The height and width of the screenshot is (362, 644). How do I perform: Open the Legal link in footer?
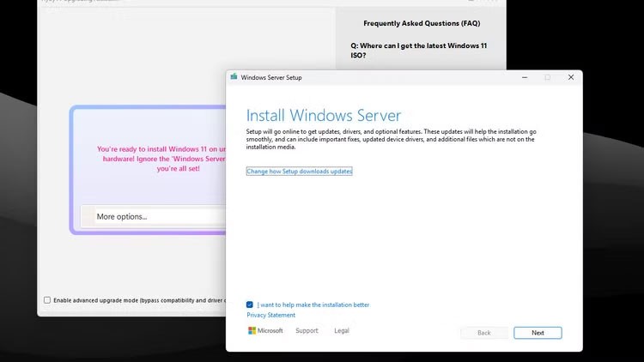(341, 330)
